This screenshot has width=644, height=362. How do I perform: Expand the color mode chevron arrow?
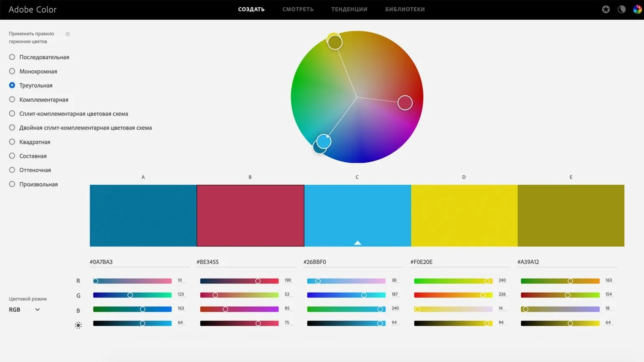[x=37, y=310]
